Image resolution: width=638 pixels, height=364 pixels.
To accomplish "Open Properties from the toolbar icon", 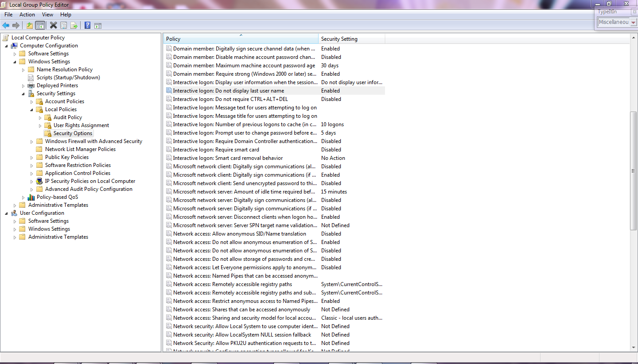I will [x=63, y=26].
